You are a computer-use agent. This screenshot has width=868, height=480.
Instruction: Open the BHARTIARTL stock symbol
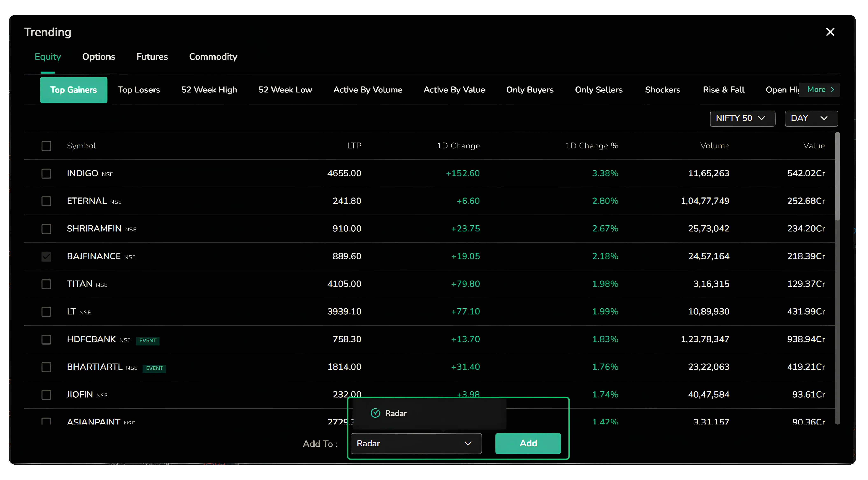95,367
